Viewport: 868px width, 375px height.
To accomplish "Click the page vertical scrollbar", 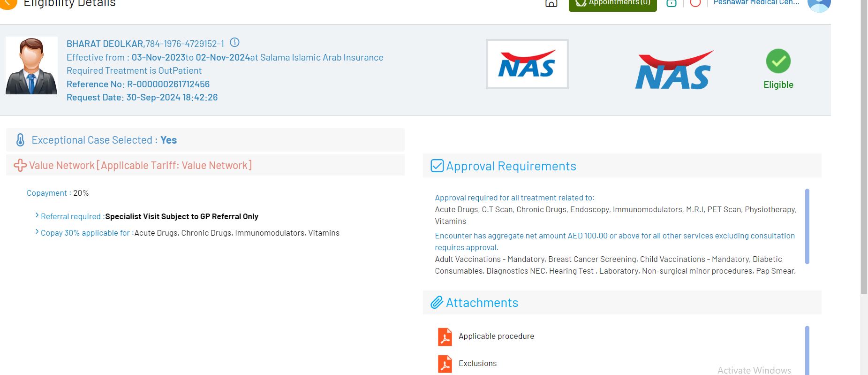I will pos(864,147).
